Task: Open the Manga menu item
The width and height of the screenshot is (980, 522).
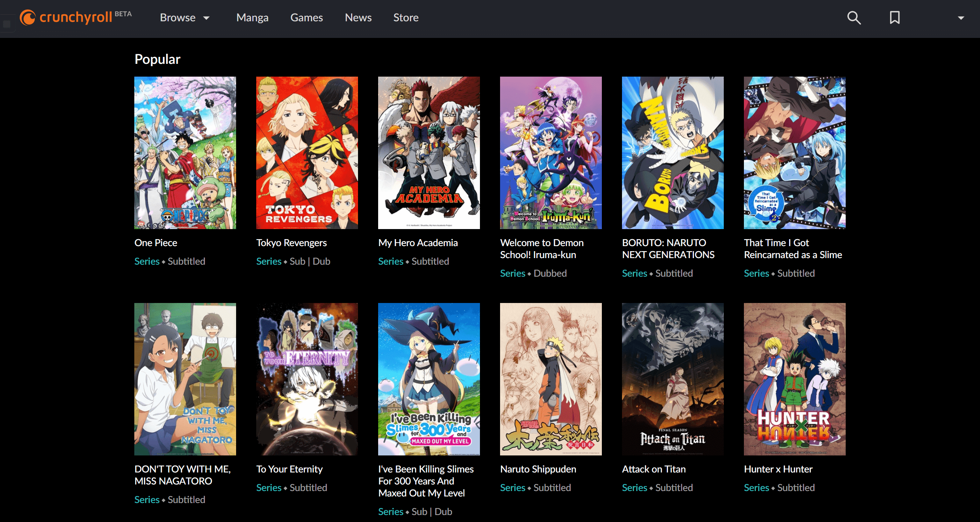Action: click(252, 17)
